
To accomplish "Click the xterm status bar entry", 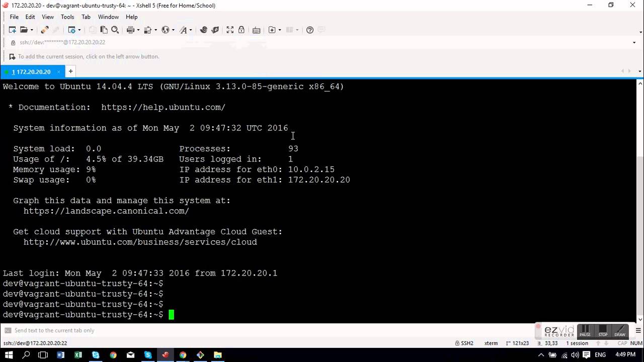I will pos(491,343).
